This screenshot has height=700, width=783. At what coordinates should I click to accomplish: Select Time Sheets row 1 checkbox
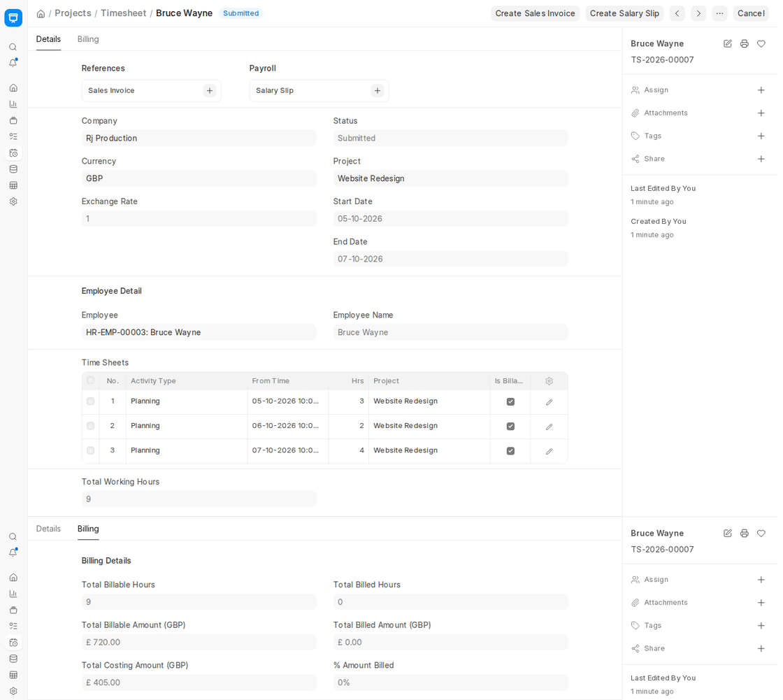point(90,401)
